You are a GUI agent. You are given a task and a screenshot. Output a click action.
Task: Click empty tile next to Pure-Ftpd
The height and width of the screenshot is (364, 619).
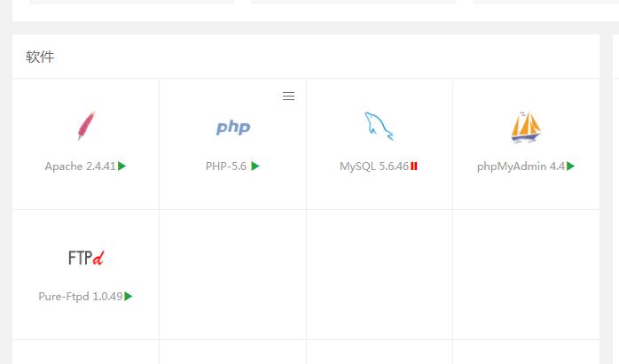click(233, 275)
